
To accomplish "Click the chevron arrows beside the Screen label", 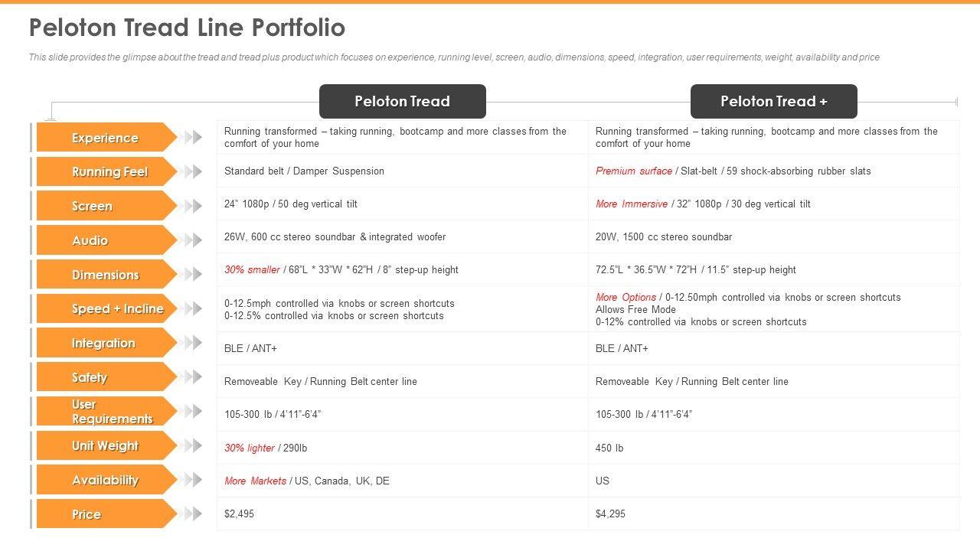I will 193,206.
